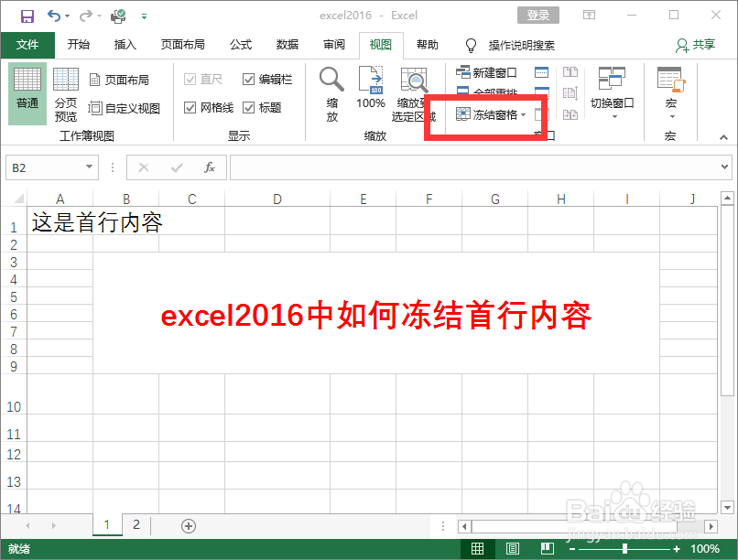Click the new sheet plus icon

189,525
